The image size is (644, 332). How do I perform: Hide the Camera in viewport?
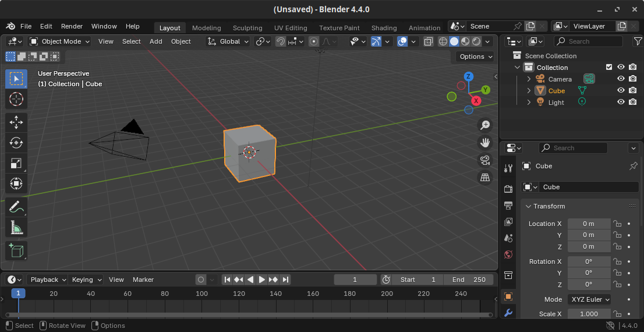click(x=621, y=79)
